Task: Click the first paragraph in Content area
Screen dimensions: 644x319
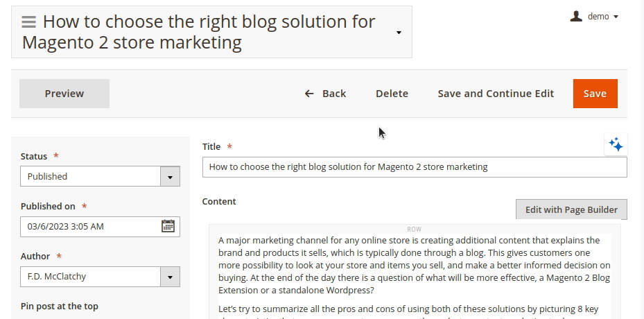Action: (414, 265)
